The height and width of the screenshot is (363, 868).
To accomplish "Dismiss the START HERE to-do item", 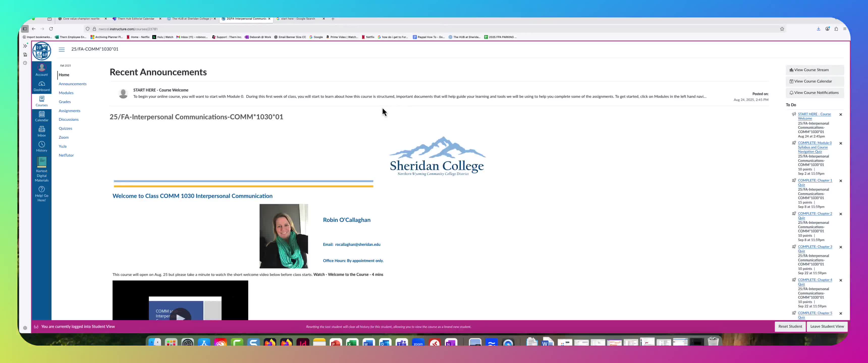I will coord(840,114).
